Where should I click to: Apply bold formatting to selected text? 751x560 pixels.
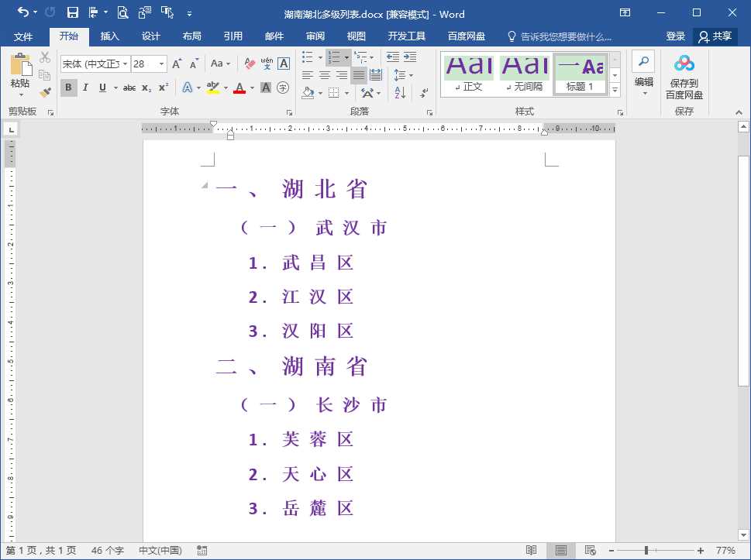click(68, 87)
